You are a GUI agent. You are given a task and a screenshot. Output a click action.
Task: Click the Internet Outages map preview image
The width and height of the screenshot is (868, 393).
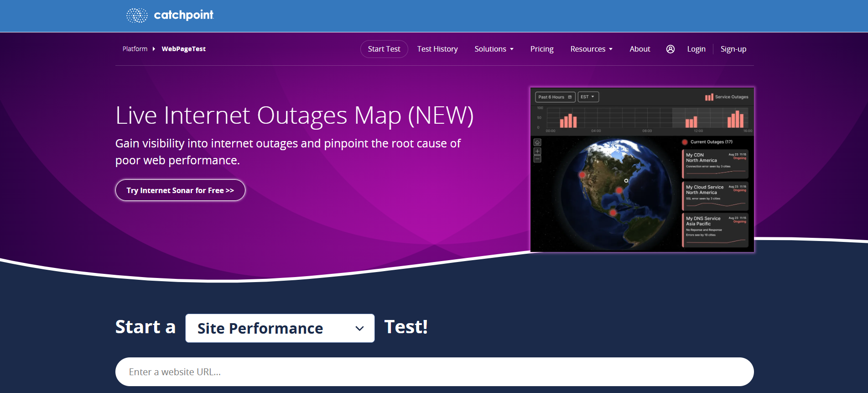point(642,169)
